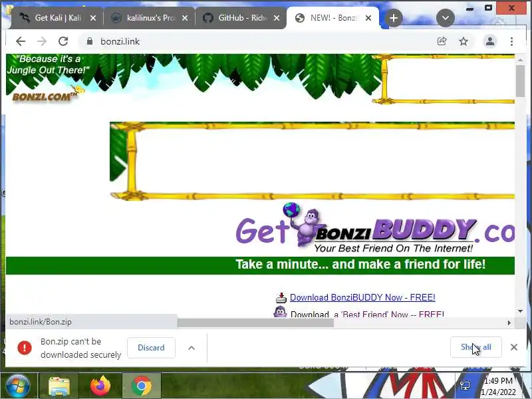Close the Get Kali tab
This screenshot has width=532, height=399.
coord(93,18)
